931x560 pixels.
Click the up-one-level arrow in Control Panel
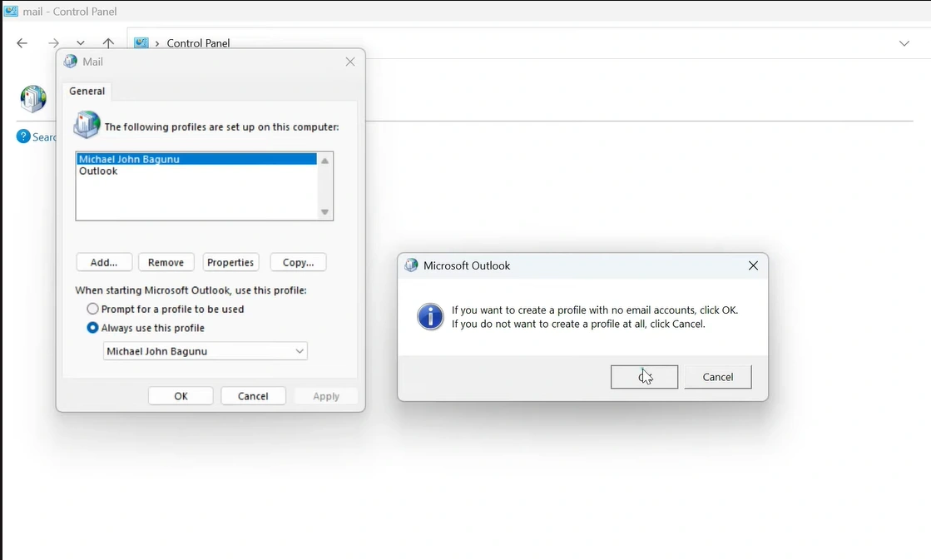pyautogui.click(x=108, y=43)
